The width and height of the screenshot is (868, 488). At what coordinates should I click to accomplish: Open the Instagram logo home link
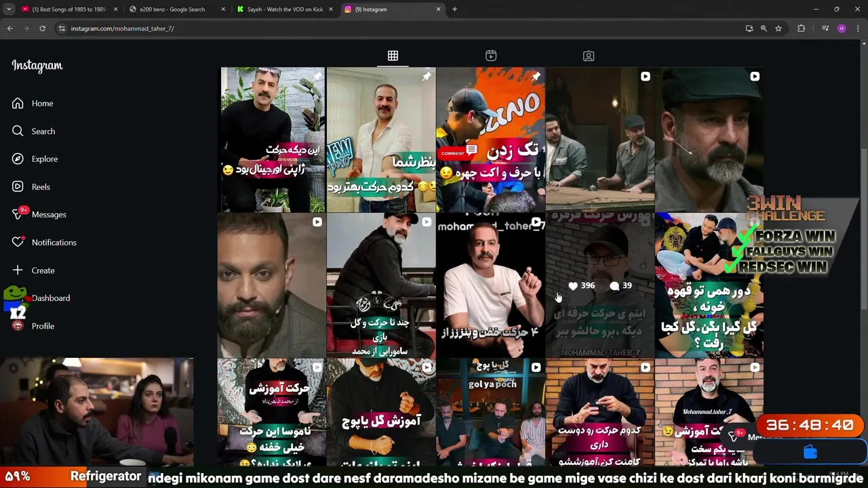click(x=37, y=66)
